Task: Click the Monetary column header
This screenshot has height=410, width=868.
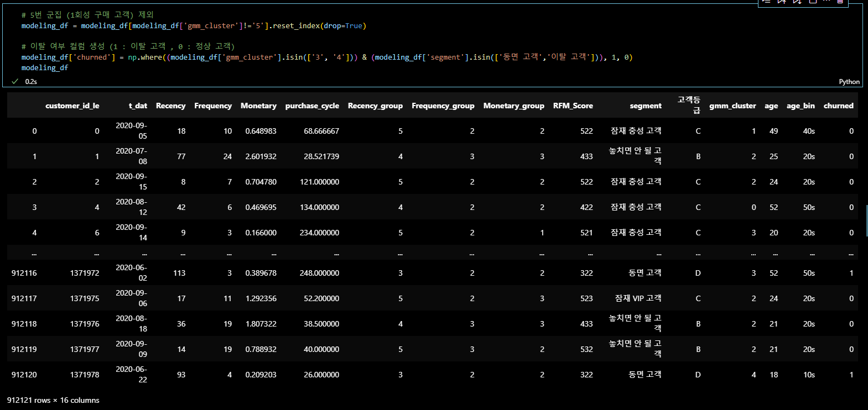Action: [258, 106]
